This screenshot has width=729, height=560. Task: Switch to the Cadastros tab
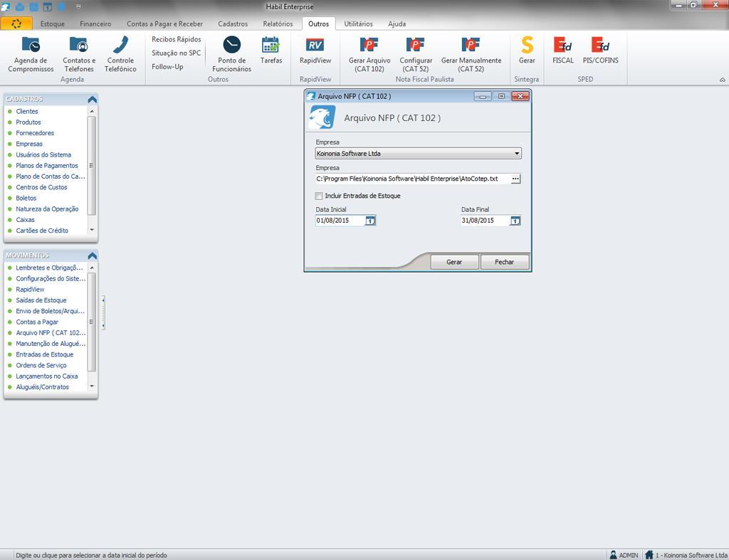233,23
